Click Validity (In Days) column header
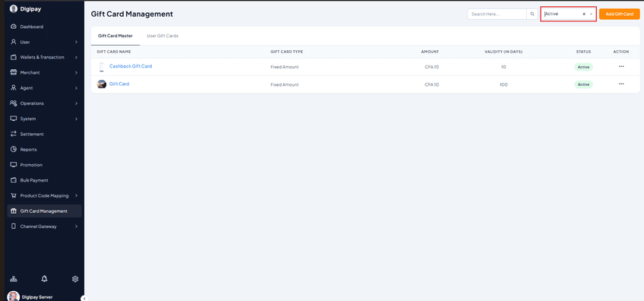 pyautogui.click(x=504, y=52)
